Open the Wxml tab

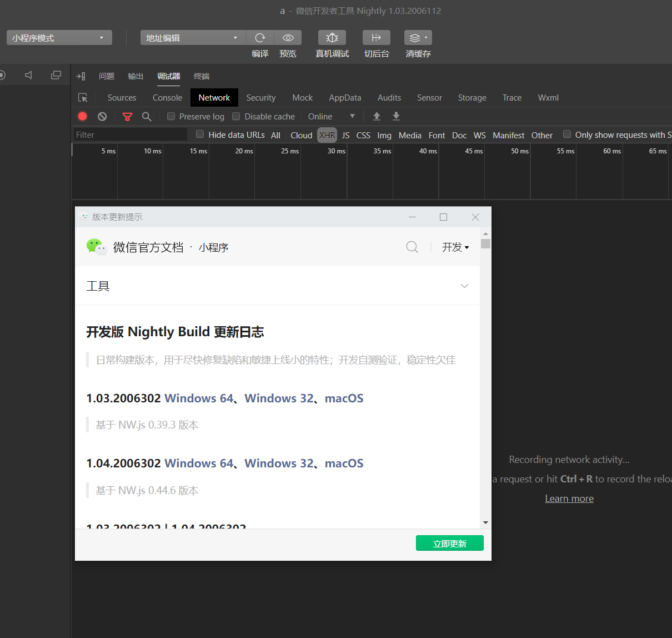[x=548, y=98]
